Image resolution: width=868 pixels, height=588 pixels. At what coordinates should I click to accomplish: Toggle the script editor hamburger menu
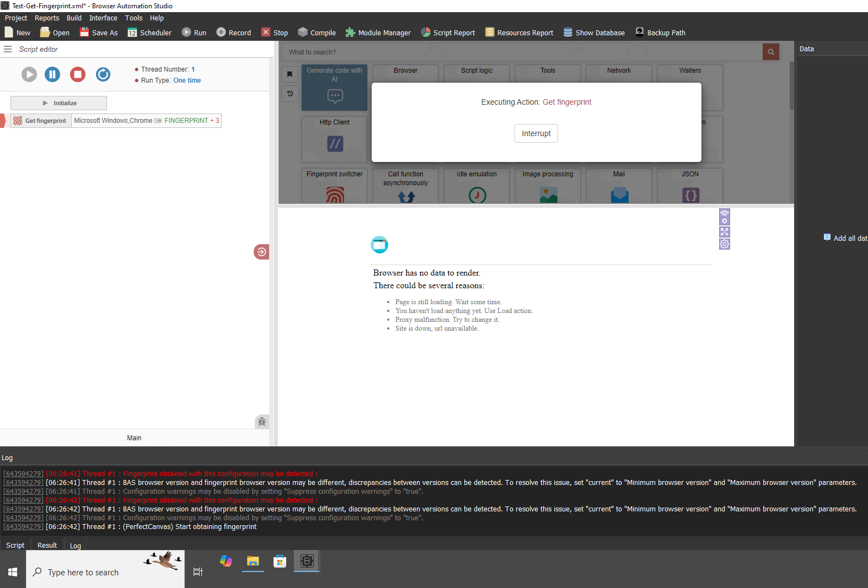point(8,49)
